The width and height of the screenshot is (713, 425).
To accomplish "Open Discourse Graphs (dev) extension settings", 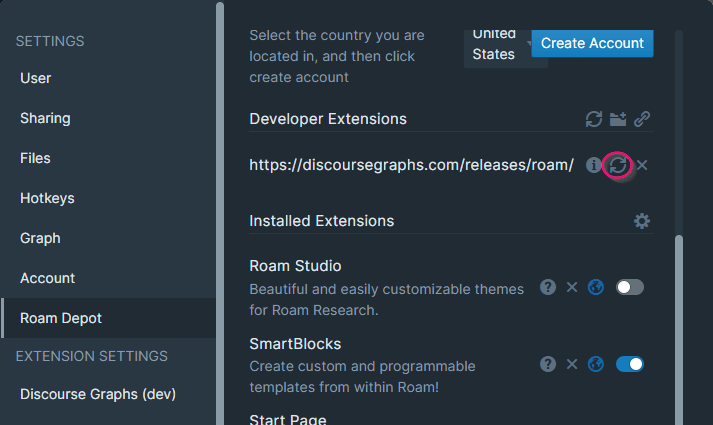I will tap(108, 394).
